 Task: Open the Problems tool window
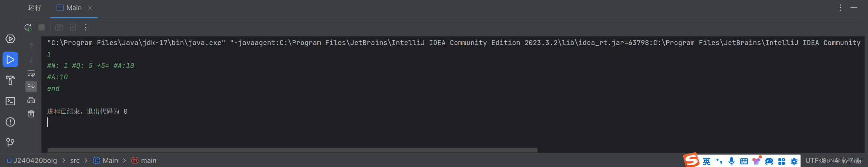tap(10, 122)
